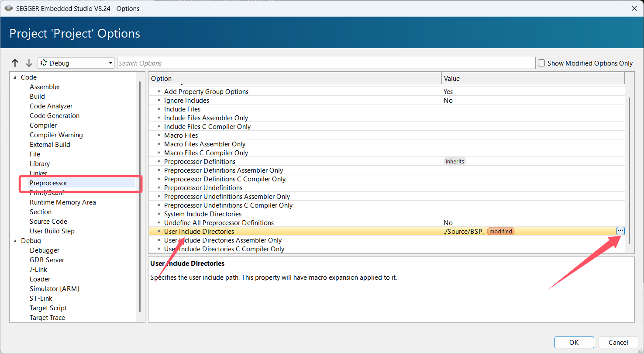Select Target Trace category
The image size is (644, 354).
[47, 318]
